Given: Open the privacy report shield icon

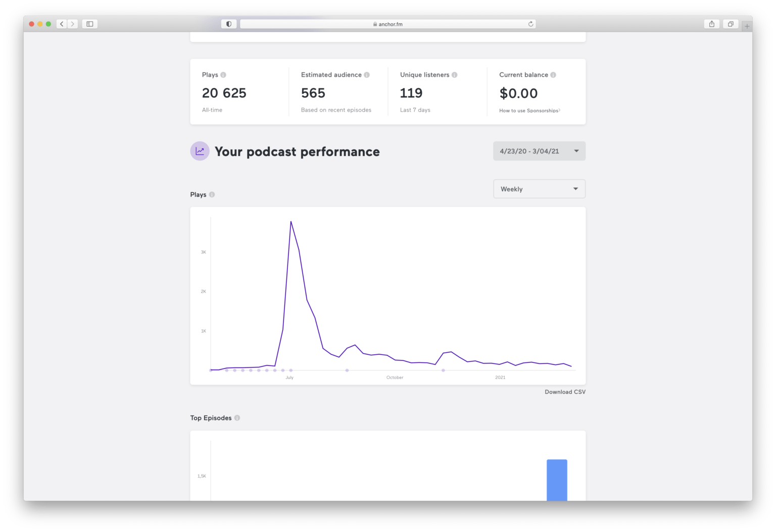Looking at the screenshot, I should click(229, 24).
